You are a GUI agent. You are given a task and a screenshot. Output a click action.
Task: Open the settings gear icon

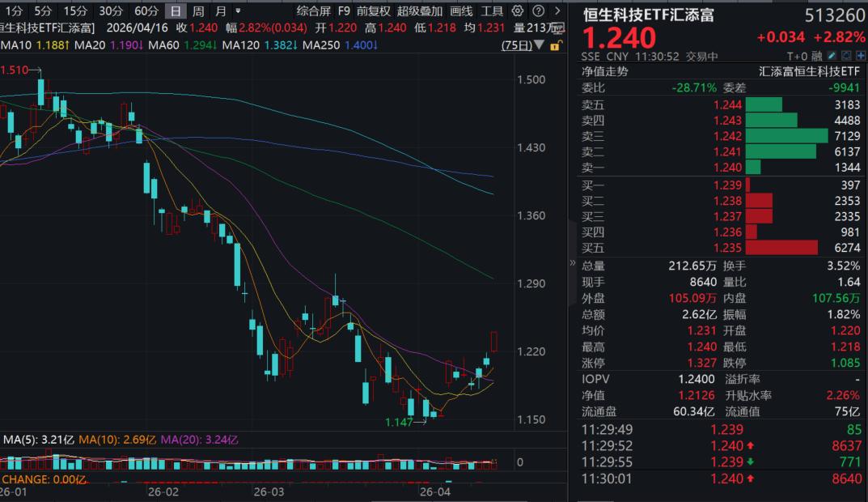pyautogui.click(x=517, y=11)
